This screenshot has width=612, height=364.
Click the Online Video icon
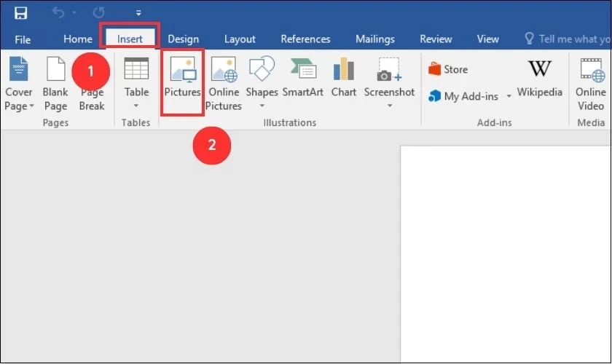pos(591,71)
